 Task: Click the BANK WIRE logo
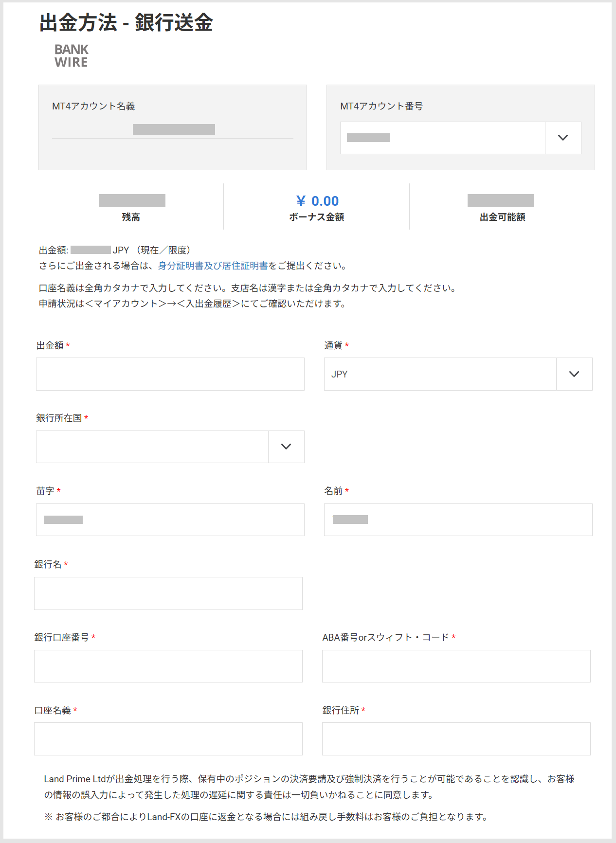click(71, 56)
